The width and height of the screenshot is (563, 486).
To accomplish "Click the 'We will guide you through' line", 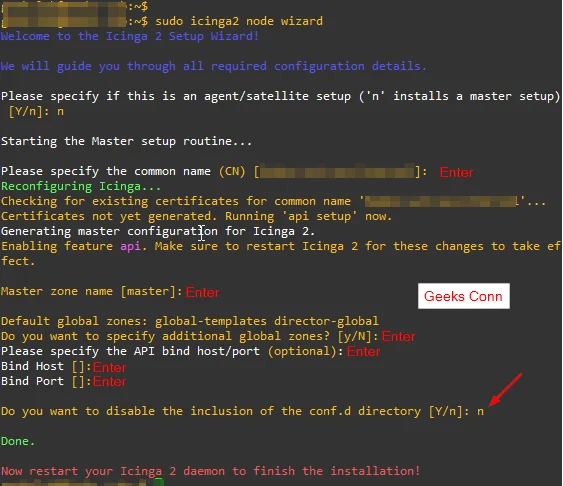I will (x=213, y=66).
